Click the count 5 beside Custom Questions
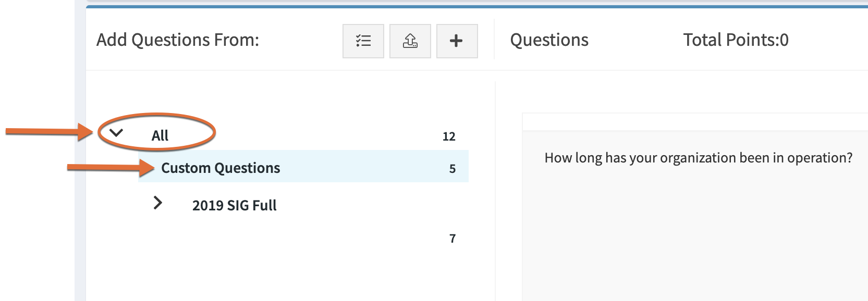868x301 pixels. [x=453, y=169]
